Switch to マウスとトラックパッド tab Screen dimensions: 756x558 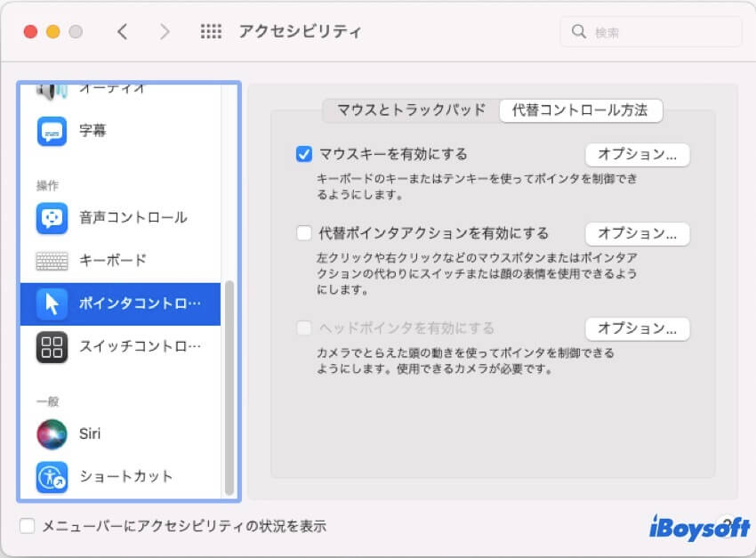411,110
